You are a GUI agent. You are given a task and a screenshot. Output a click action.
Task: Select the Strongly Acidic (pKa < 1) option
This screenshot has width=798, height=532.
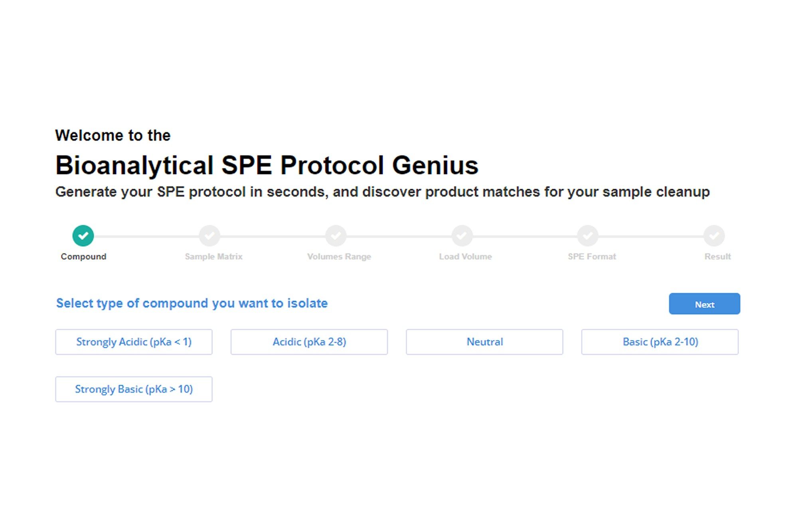point(134,342)
